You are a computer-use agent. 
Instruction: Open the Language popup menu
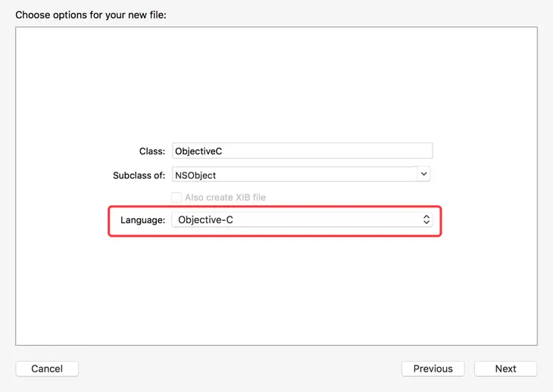[x=303, y=219]
